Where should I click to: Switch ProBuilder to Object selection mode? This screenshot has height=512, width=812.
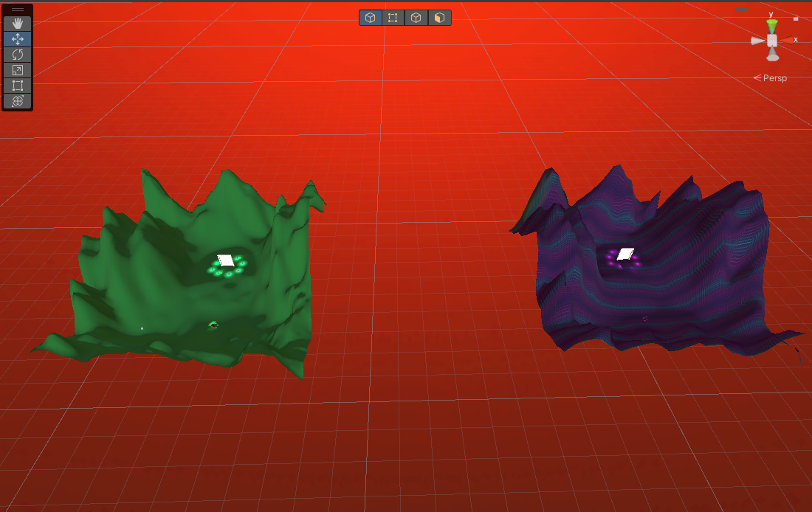(x=371, y=18)
